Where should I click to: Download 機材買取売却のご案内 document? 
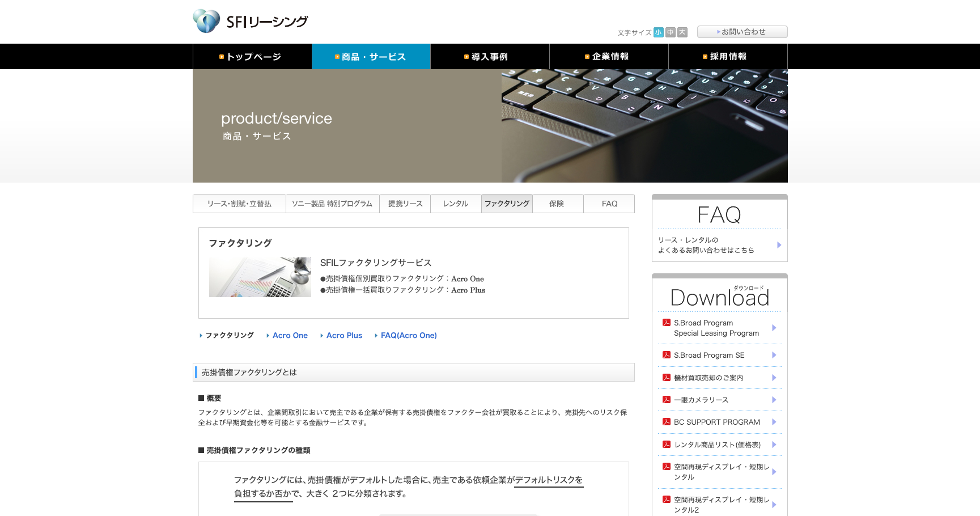(x=709, y=378)
